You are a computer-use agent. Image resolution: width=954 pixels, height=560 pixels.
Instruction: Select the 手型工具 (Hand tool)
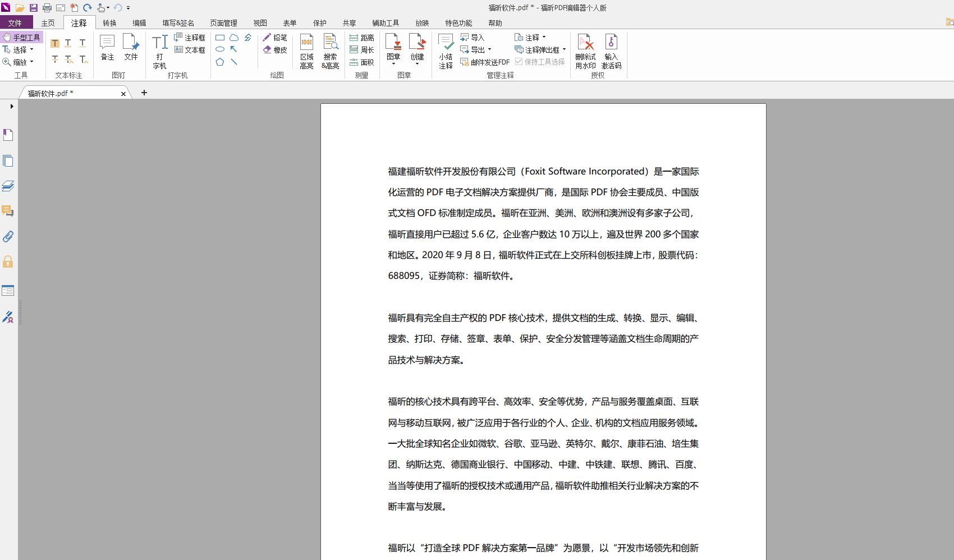[22, 37]
